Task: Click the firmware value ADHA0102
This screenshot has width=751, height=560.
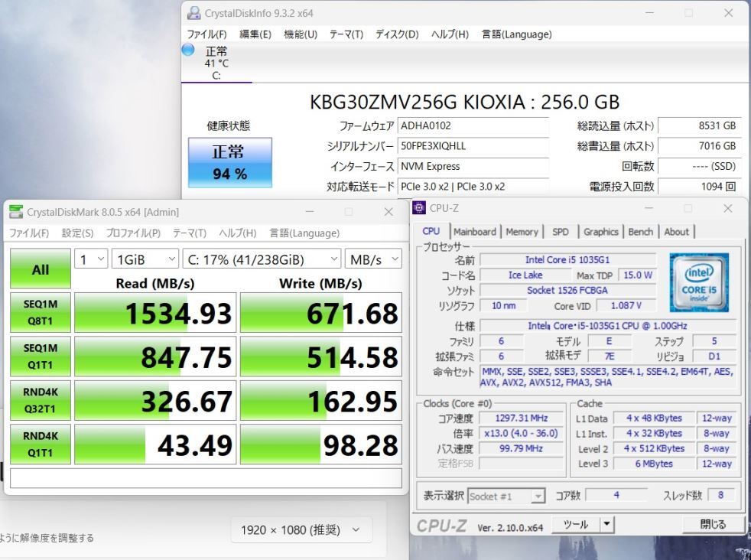Action: [473, 126]
